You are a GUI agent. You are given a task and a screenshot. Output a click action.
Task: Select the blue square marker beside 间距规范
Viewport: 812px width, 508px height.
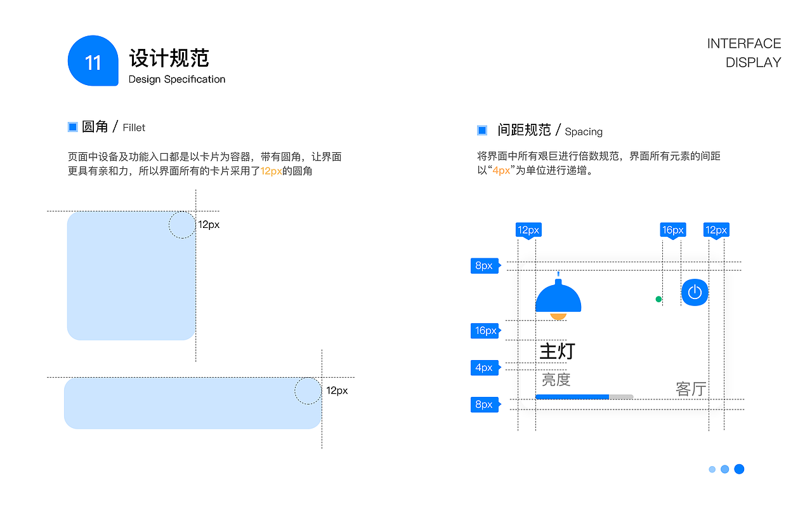481,130
